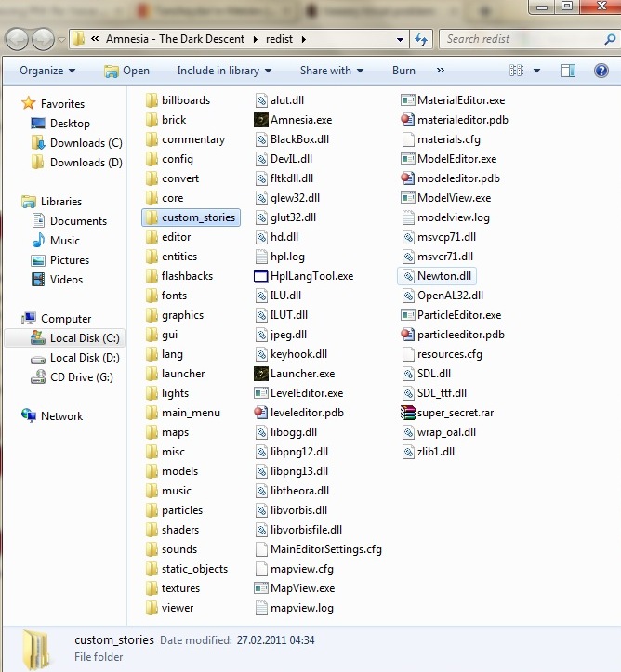Select the materialeditor.pdb file
621x672 pixels.
click(461, 120)
